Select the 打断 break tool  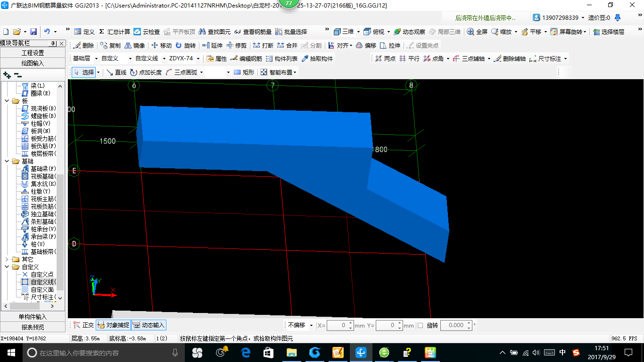click(x=263, y=45)
